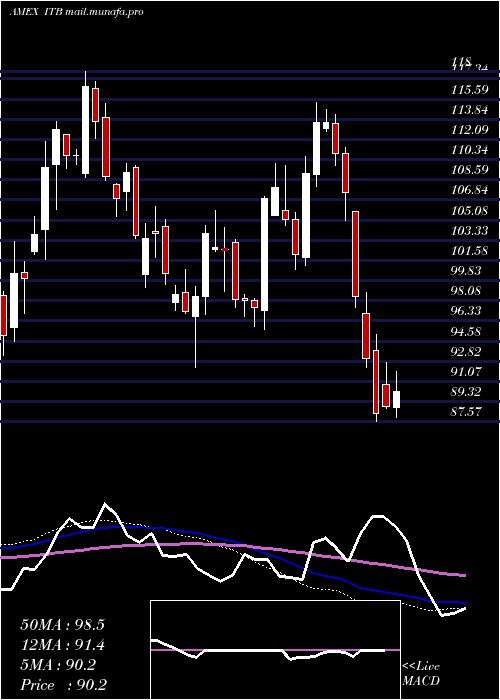Click the '5MA : 90.2' readout
Image resolution: width=500 pixels, height=700 pixels.
click(58, 665)
